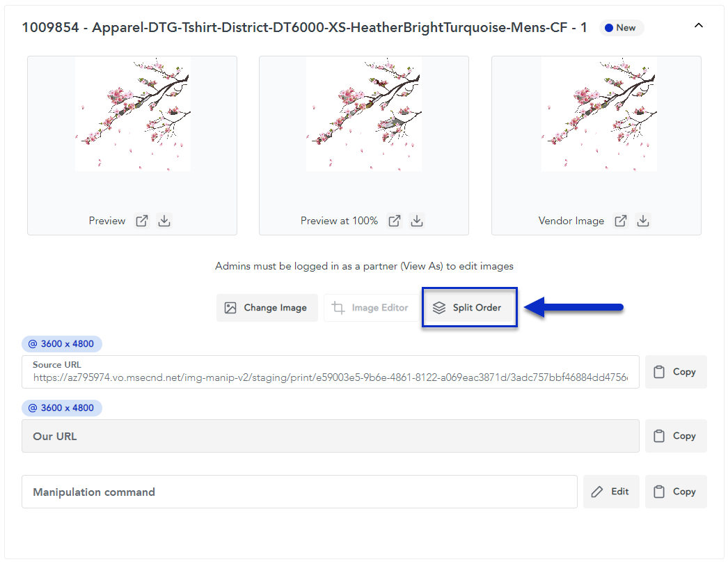The height and width of the screenshot is (562, 728).
Task: Select the Preview cherry blossom thumbnail
Action: click(x=132, y=115)
